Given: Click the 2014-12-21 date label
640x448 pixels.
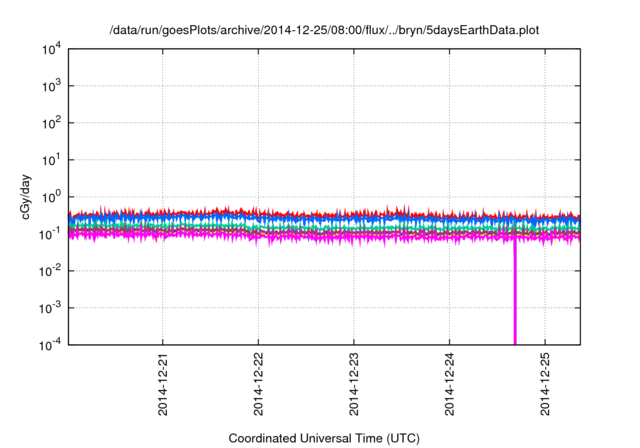Looking at the screenshot, I should [x=162, y=384].
